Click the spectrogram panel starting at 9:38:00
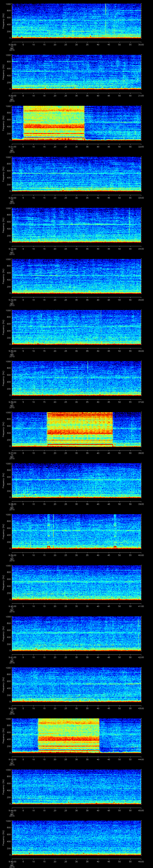Image resolution: width=153 pixels, height=868 pixels. coord(77,481)
